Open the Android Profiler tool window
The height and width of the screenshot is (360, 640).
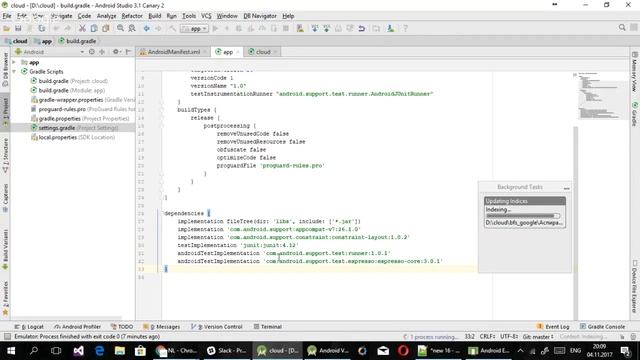[x=78, y=327]
